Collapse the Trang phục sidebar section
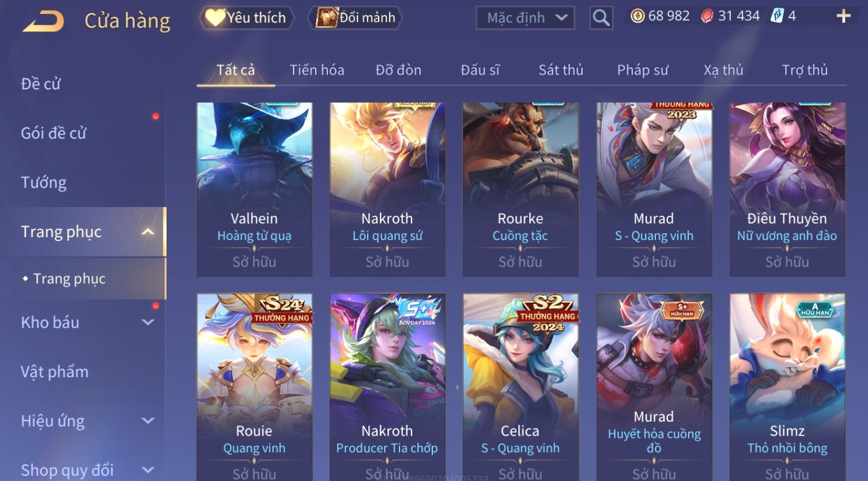Image resolution: width=868 pixels, height=481 pixels. [148, 232]
